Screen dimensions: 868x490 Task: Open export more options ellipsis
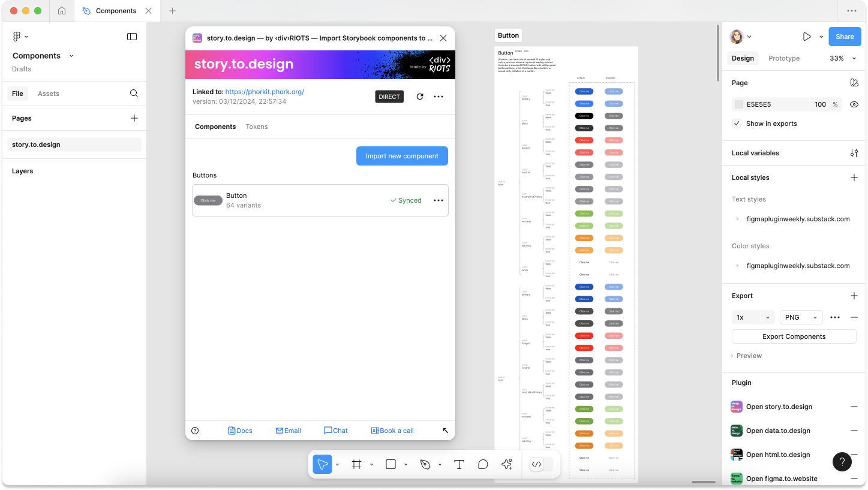point(835,317)
